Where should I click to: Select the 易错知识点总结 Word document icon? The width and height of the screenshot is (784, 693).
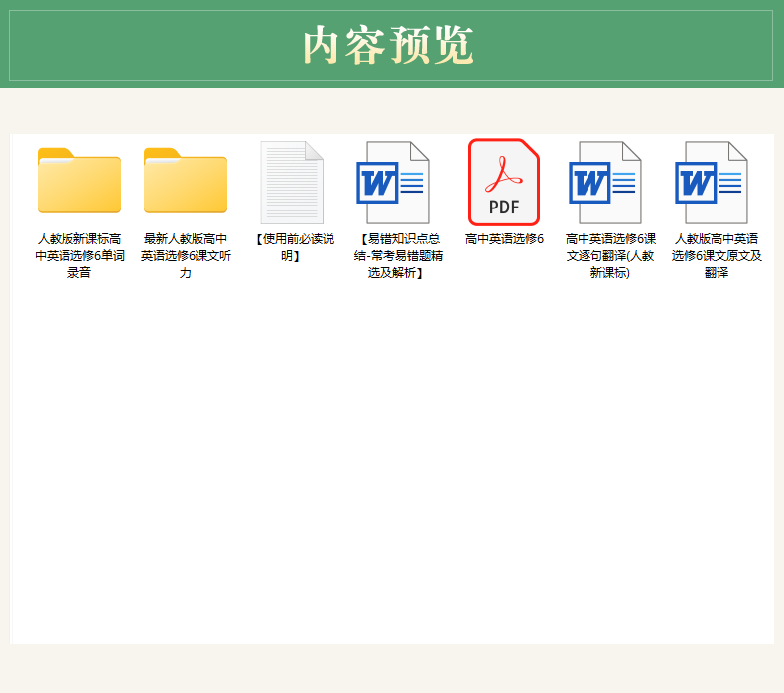click(x=393, y=183)
